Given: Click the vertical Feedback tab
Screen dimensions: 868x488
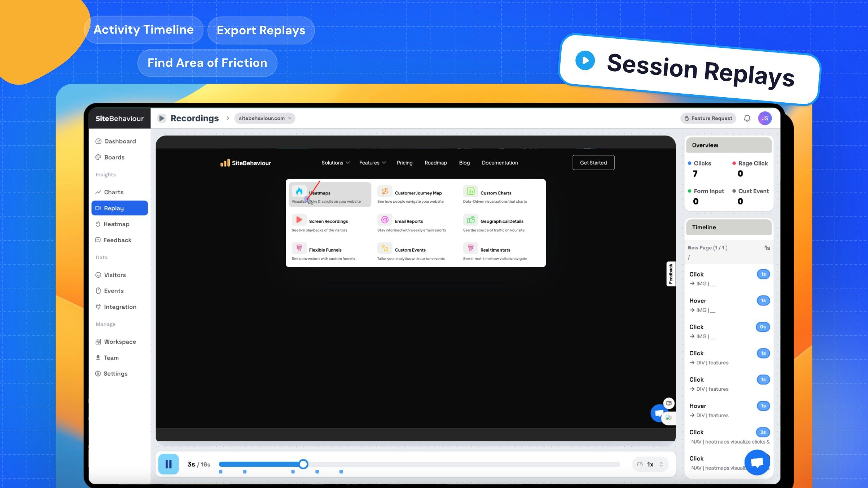Looking at the screenshot, I should (x=671, y=274).
